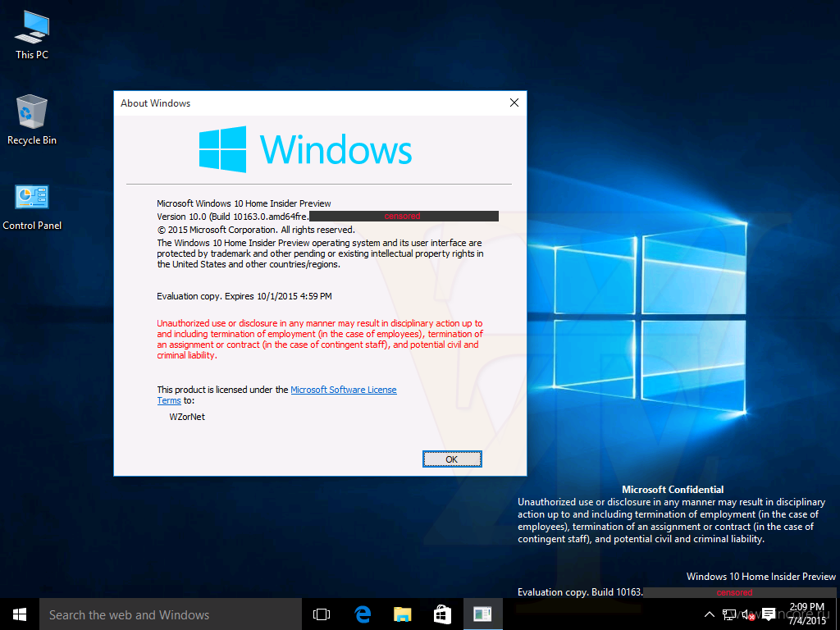The image size is (840, 630).
Task: Open the Store from the taskbar
Action: [442, 614]
